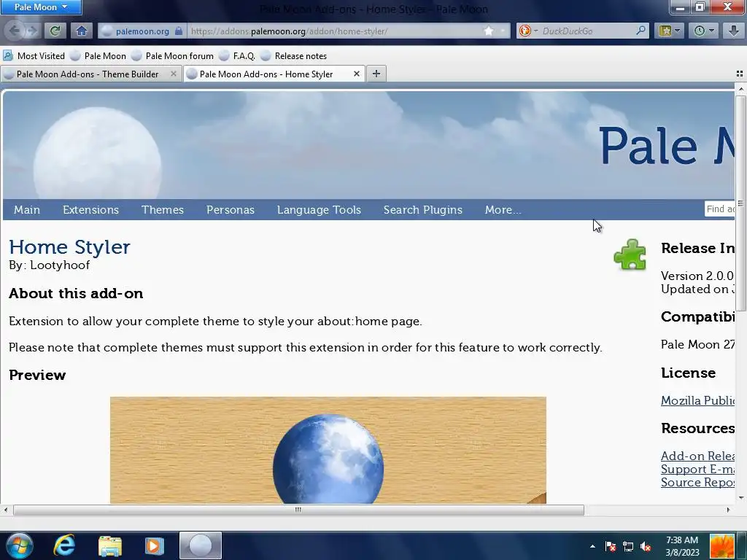Click the Home Styler preview image
The width and height of the screenshot is (747, 560).
(328, 450)
